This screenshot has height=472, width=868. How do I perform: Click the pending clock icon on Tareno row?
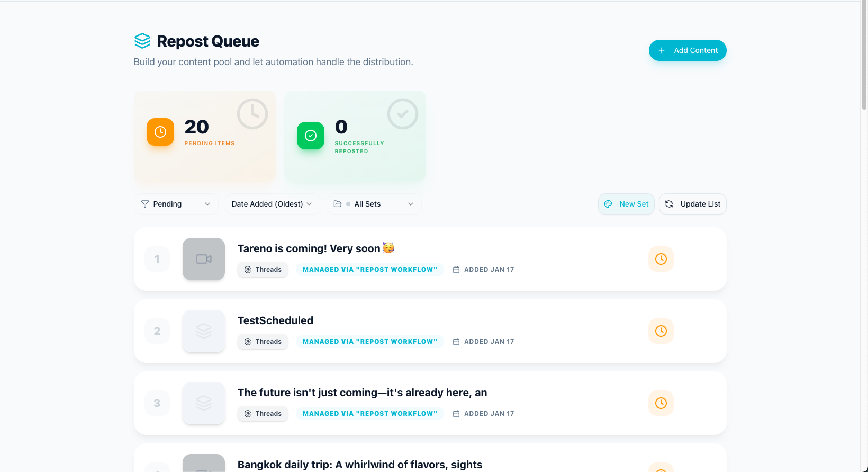661,259
